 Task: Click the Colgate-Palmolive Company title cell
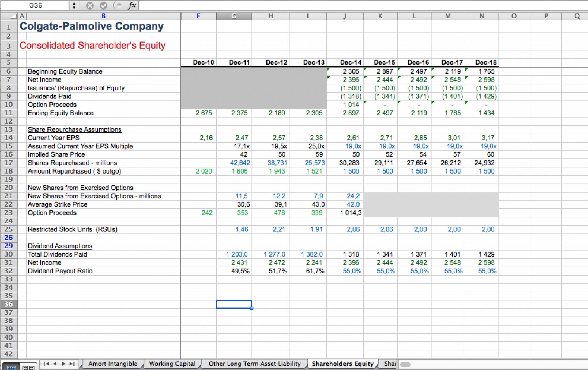[92, 26]
